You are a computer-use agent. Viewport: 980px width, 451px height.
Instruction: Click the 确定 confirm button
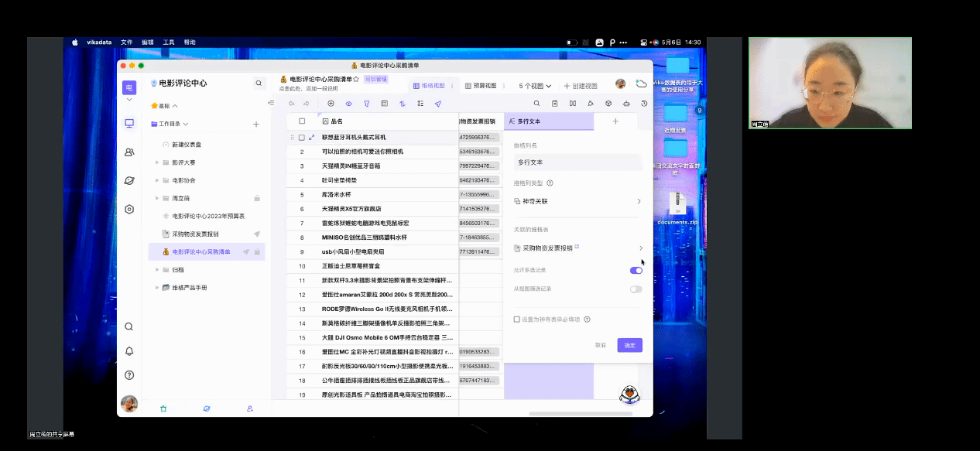[x=629, y=345]
